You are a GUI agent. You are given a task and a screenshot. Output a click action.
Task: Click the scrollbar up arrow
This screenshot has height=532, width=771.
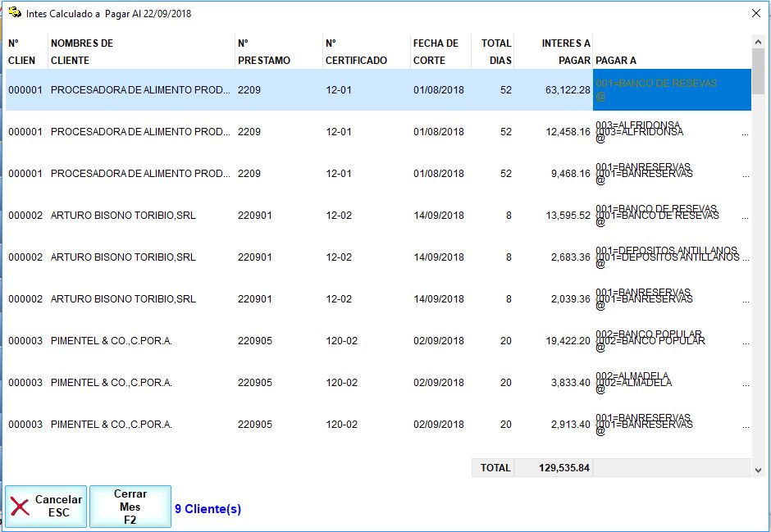tap(758, 42)
